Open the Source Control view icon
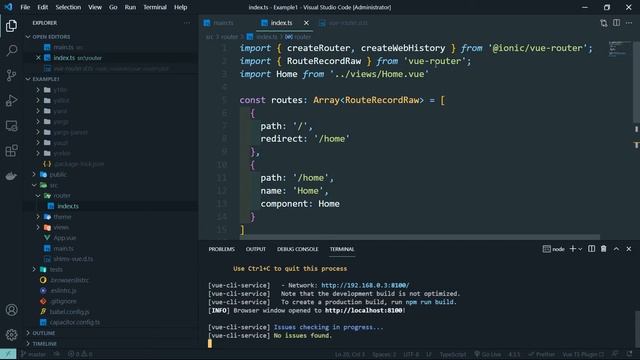This screenshot has width=640, height=360. (x=11, y=76)
